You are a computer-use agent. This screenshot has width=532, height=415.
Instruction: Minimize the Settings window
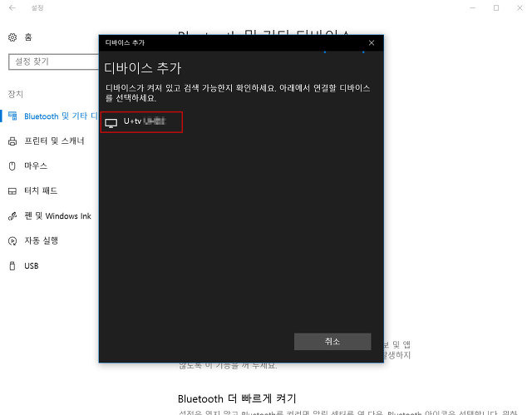473,7
